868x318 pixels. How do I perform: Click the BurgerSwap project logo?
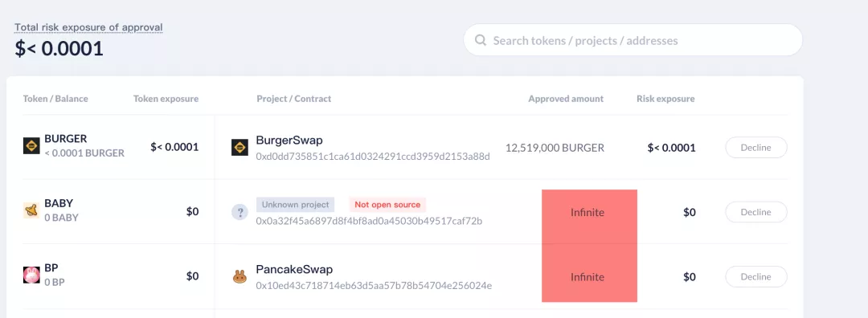[x=240, y=147]
